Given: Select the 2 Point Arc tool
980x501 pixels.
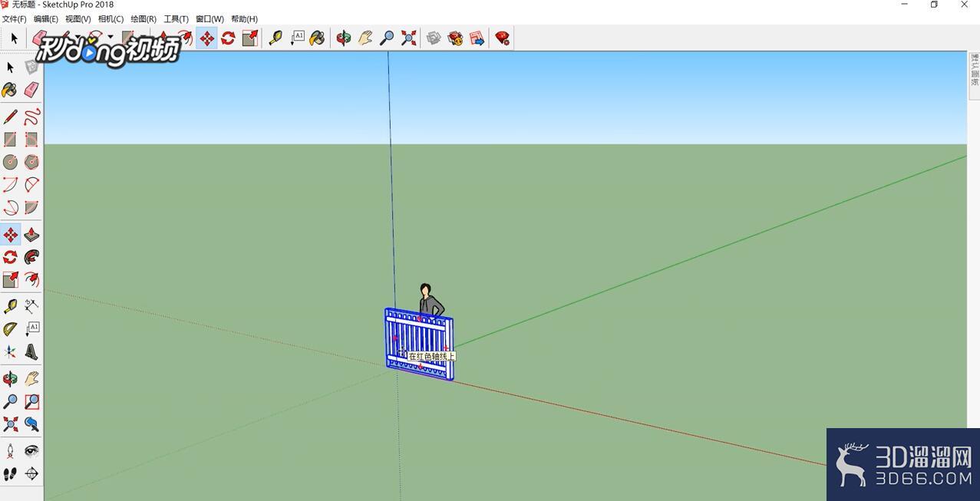Looking at the screenshot, I should (31, 185).
